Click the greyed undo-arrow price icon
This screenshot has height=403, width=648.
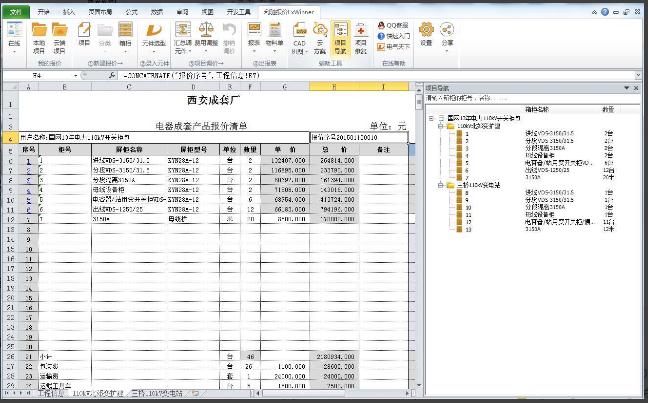[x=229, y=30]
